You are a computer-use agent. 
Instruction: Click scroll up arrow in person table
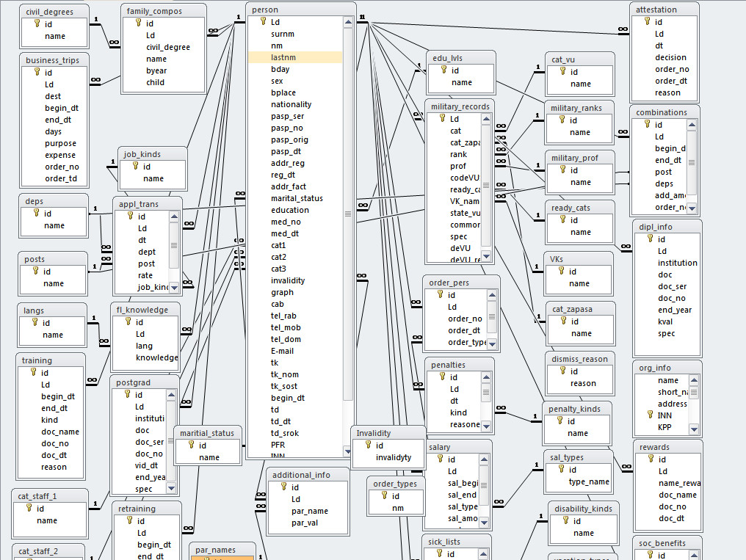(x=348, y=22)
